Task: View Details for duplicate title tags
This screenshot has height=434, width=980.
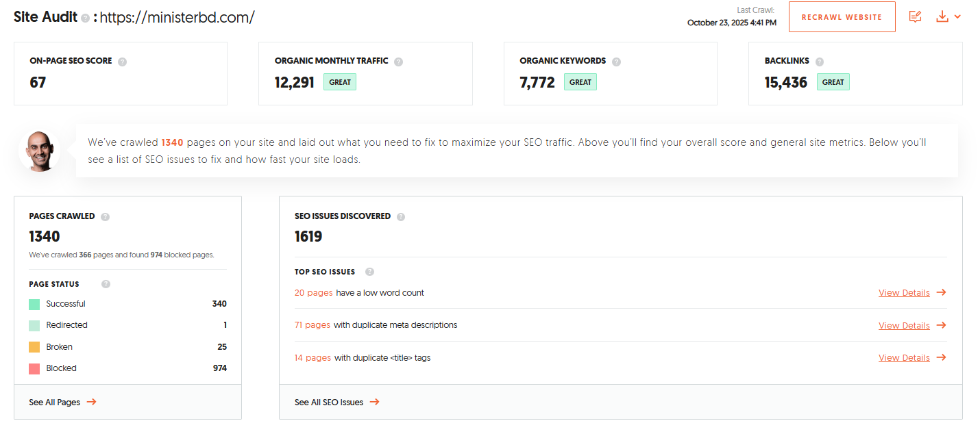Action: (911, 358)
